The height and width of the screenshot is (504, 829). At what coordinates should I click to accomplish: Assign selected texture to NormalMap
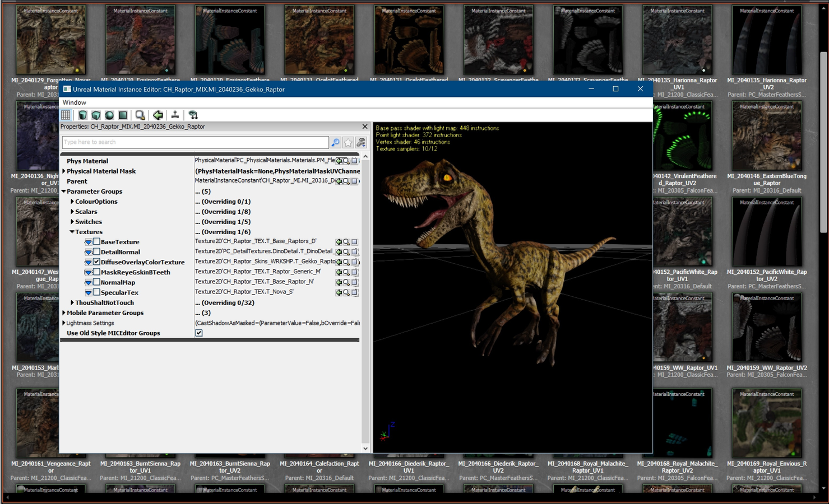point(339,282)
